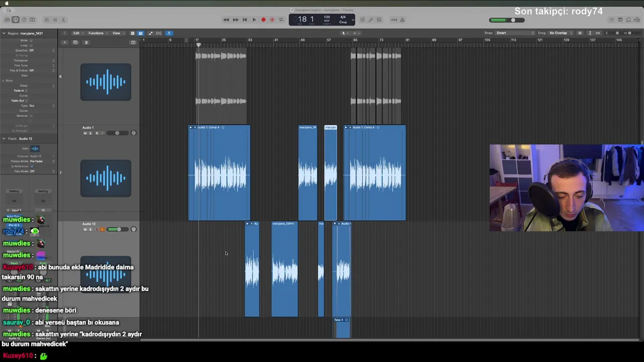Image resolution: width=644 pixels, height=362 pixels.
Task: Open the Functions menu
Action: point(98,33)
